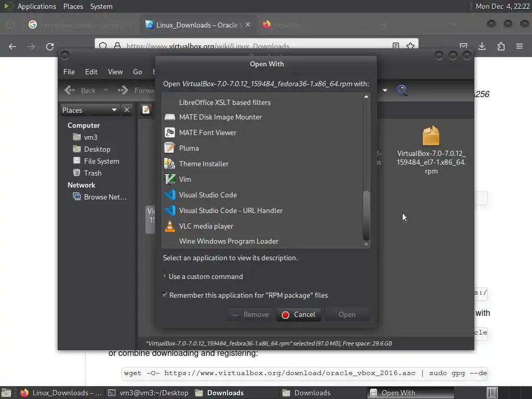This screenshot has height=399, width=532.
Task: Open the File menu in file manager
Action: click(x=69, y=72)
